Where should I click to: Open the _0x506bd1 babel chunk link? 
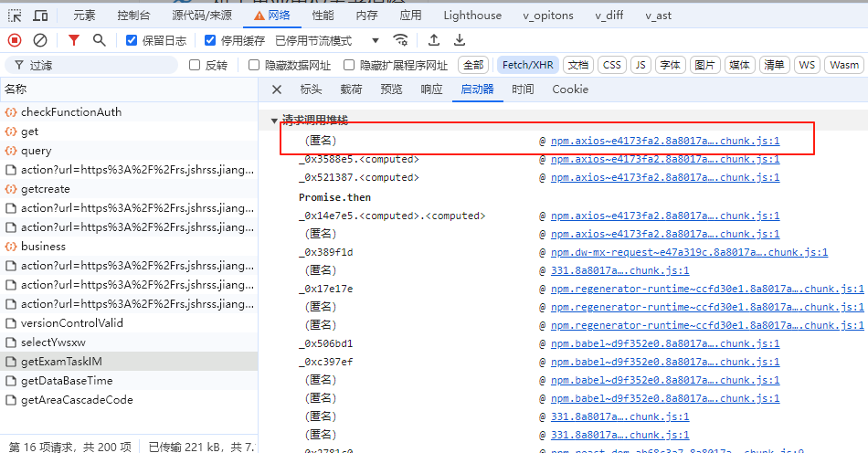665,343
